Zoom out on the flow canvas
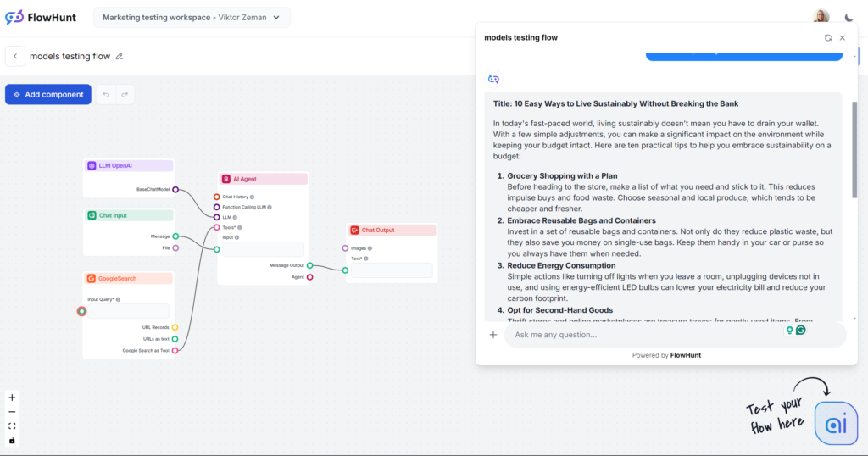Image resolution: width=868 pixels, height=456 pixels. click(x=12, y=412)
